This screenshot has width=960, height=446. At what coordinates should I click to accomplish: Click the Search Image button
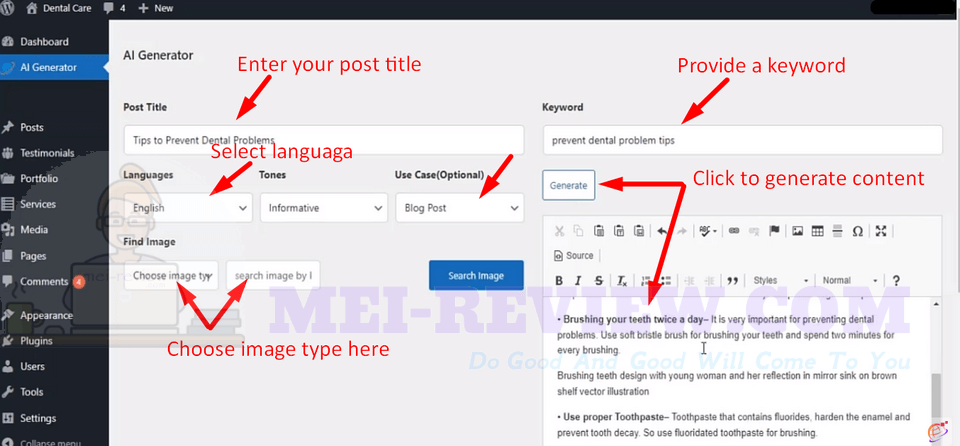pyautogui.click(x=476, y=276)
